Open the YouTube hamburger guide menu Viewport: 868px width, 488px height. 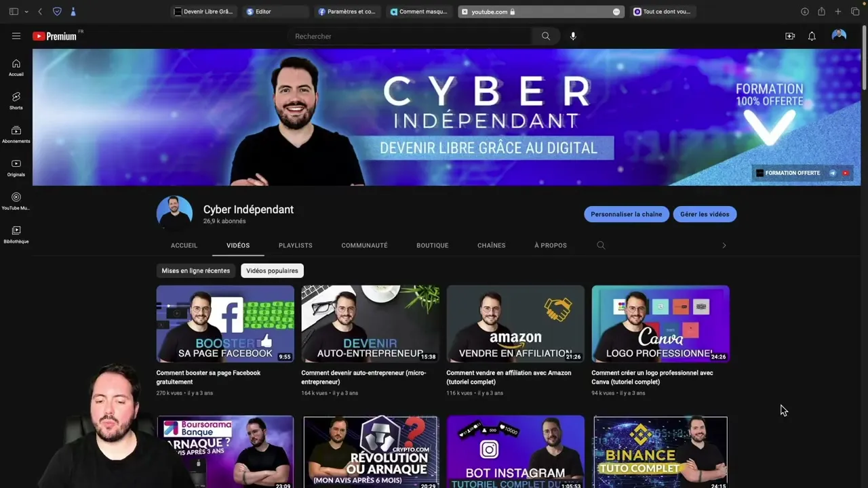click(16, 36)
